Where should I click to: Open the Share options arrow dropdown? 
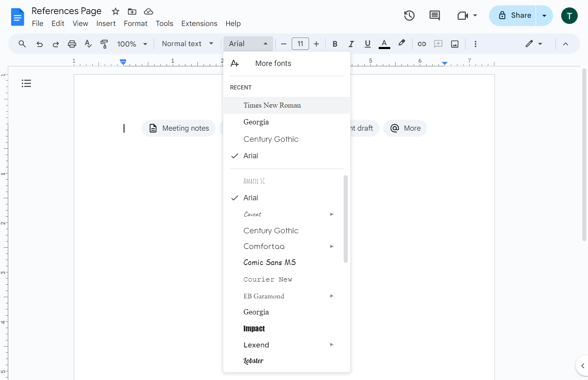[544, 16]
